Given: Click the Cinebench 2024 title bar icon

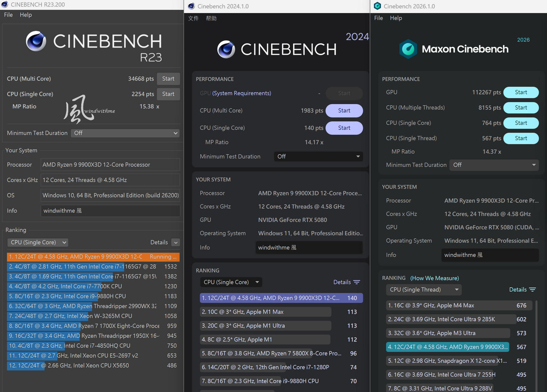Looking at the screenshot, I should (191, 6).
